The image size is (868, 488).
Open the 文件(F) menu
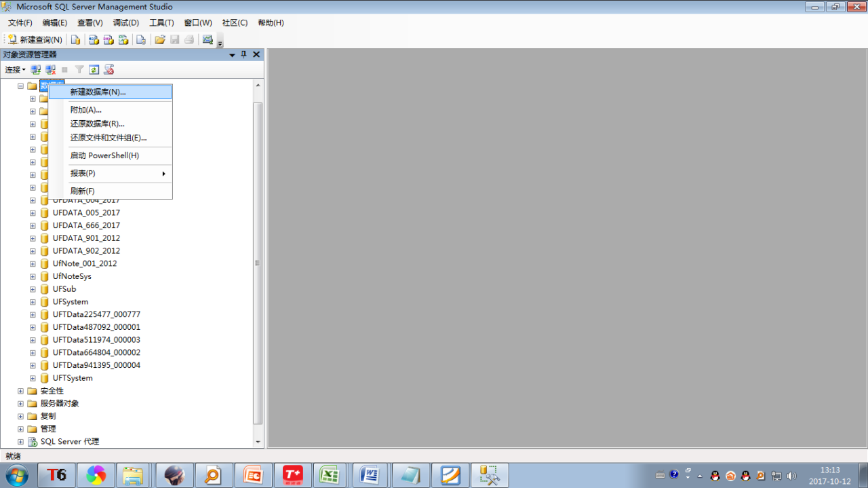pos(20,23)
